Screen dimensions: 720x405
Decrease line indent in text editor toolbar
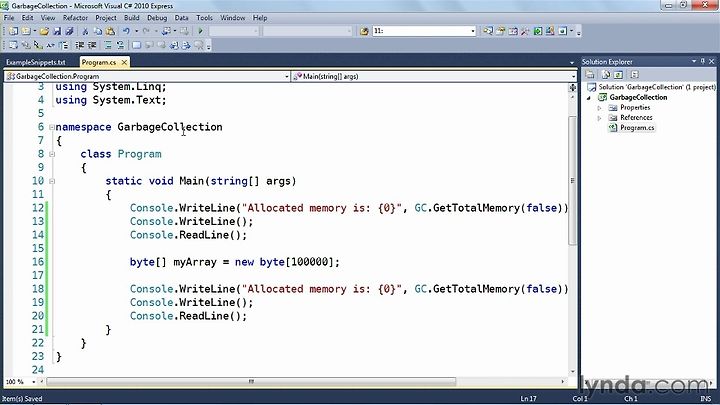click(79, 45)
